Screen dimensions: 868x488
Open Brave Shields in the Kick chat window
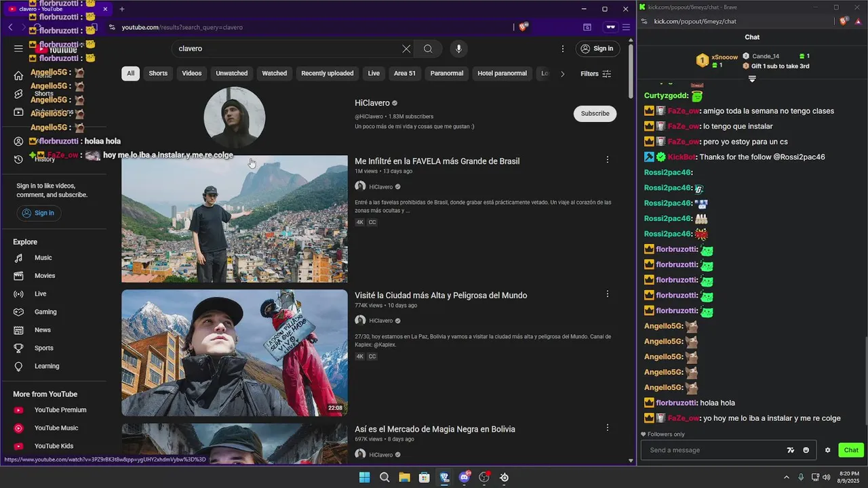tap(844, 21)
